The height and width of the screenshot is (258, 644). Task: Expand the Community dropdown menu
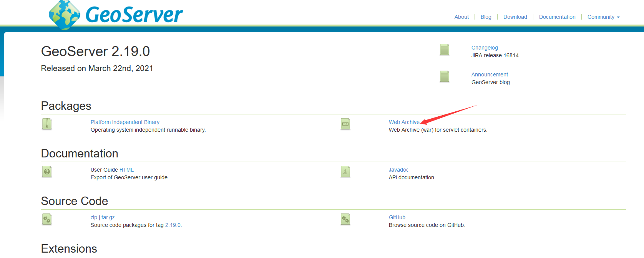(603, 17)
